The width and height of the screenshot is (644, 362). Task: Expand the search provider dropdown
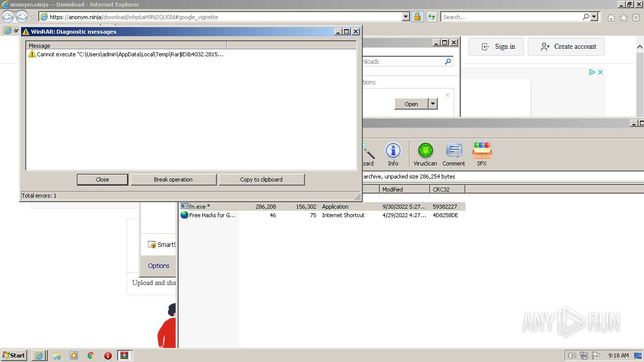[594, 17]
